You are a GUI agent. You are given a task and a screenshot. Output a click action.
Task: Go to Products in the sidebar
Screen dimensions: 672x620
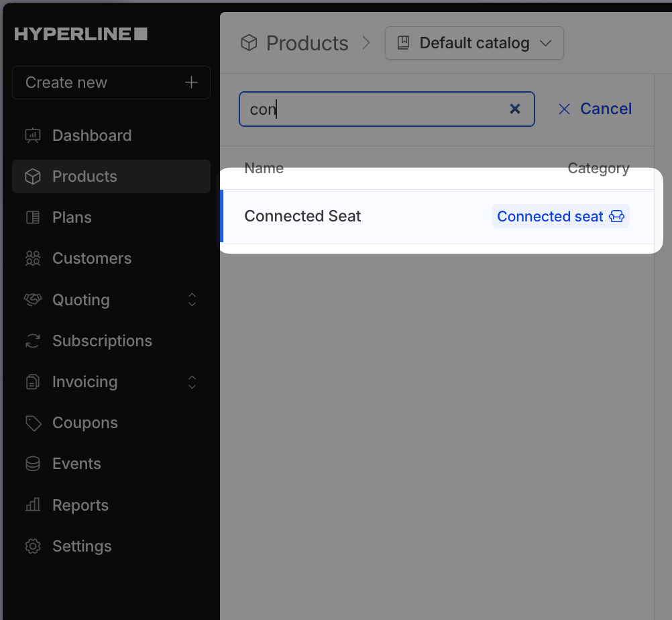click(x=111, y=176)
